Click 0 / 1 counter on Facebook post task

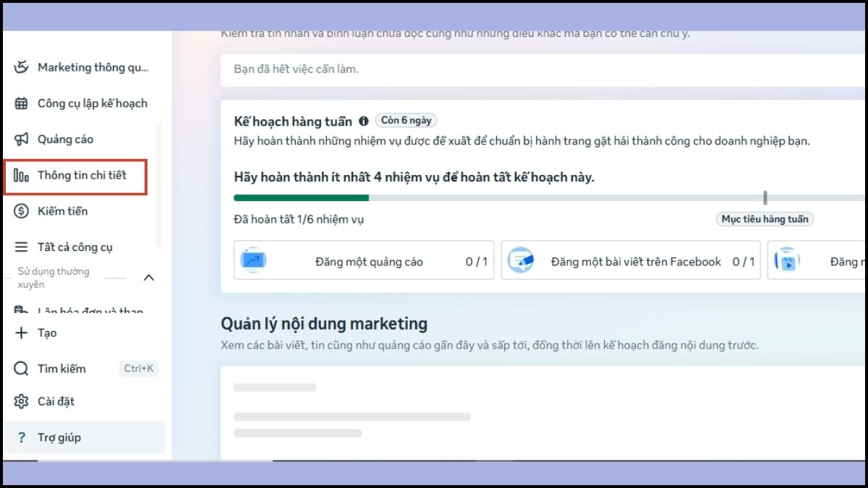[743, 262]
